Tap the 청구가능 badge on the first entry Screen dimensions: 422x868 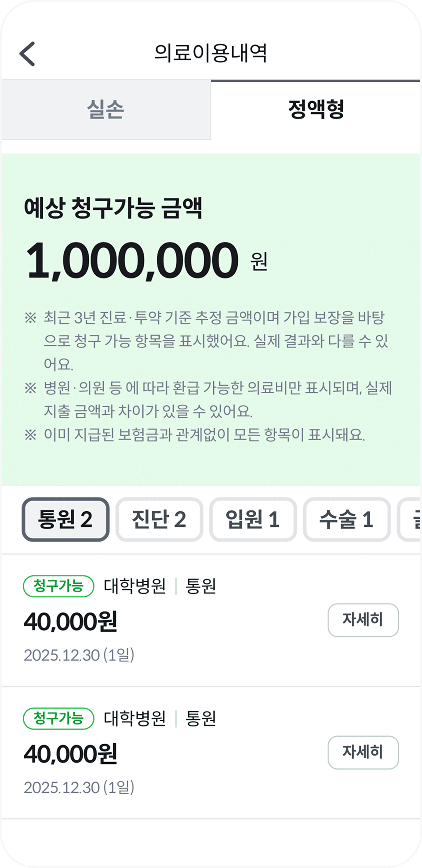click(x=58, y=586)
